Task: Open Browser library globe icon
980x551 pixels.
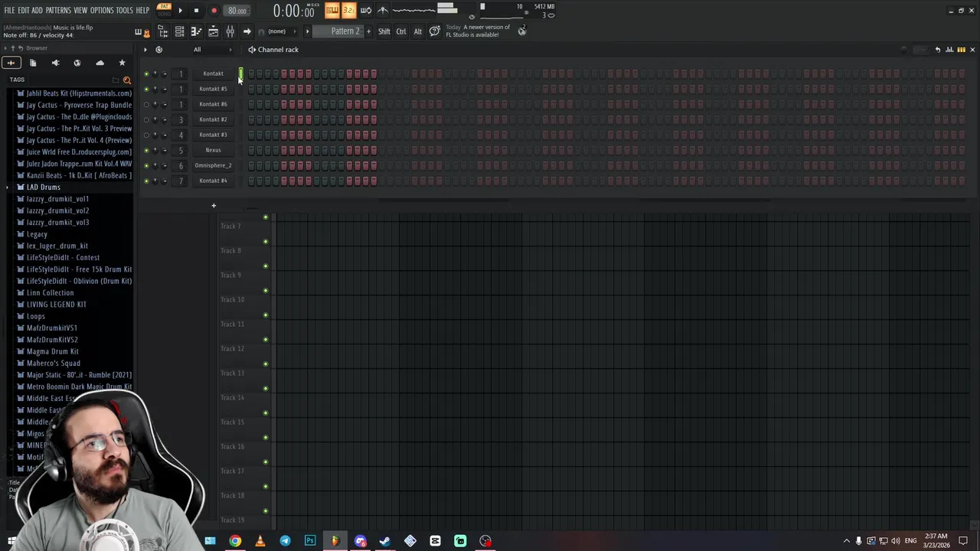Action: pos(77,63)
